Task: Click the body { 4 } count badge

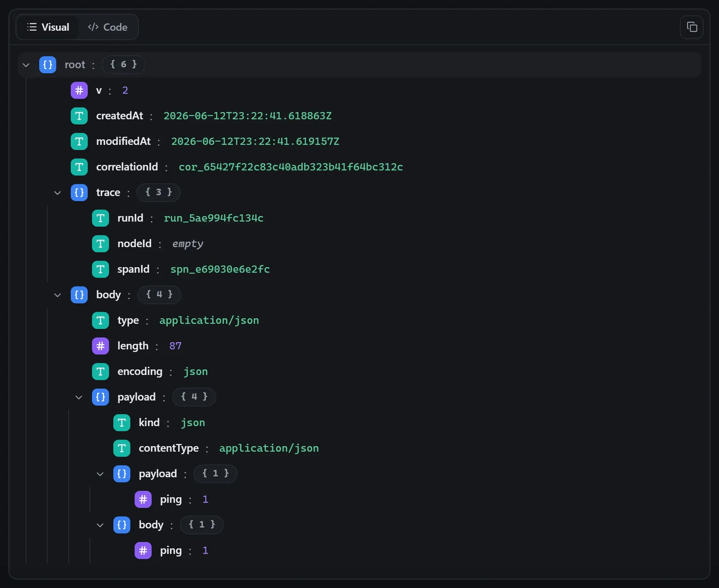Action: click(x=159, y=294)
